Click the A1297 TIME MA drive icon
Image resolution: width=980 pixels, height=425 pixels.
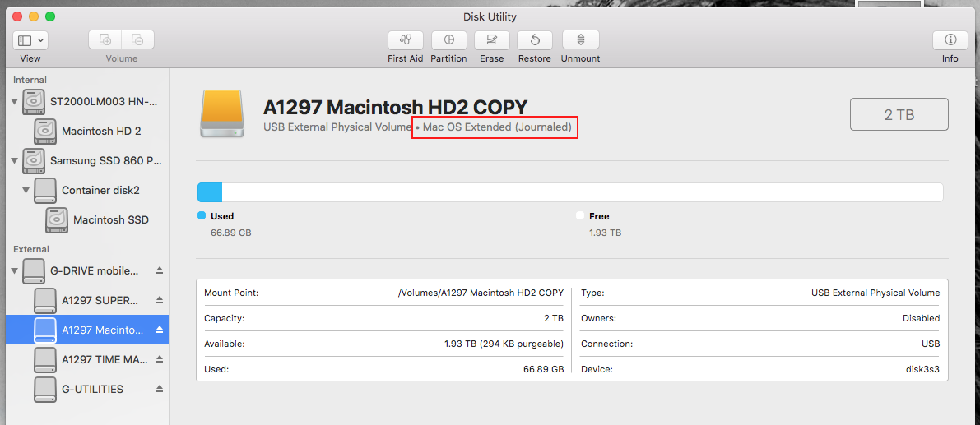click(45, 359)
